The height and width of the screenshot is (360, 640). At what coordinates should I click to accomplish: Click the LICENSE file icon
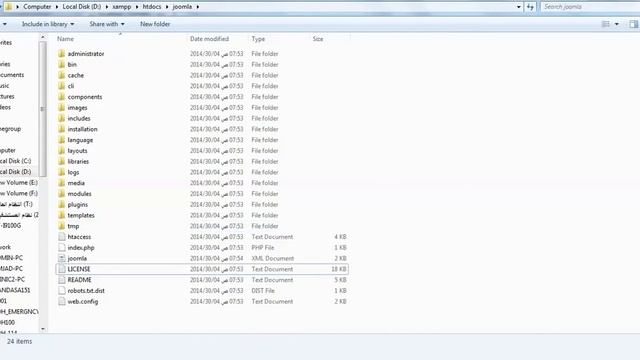pyautogui.click(x=62, y=269)
